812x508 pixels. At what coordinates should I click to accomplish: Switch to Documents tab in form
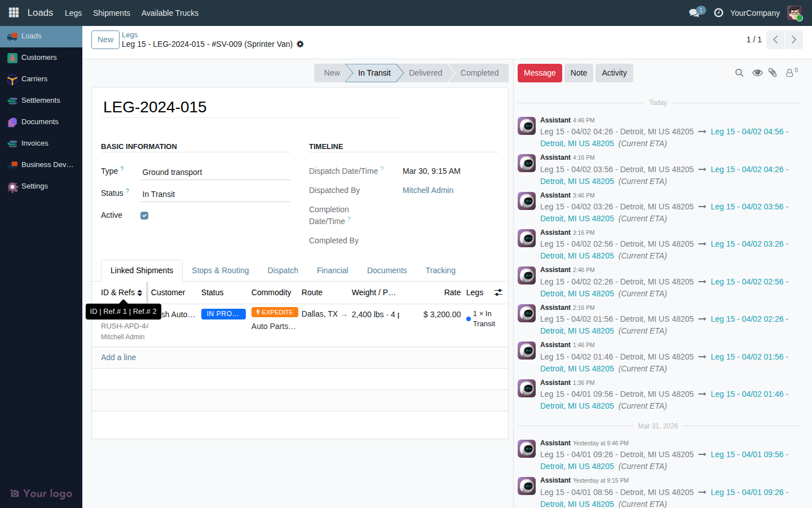[387, 270]
